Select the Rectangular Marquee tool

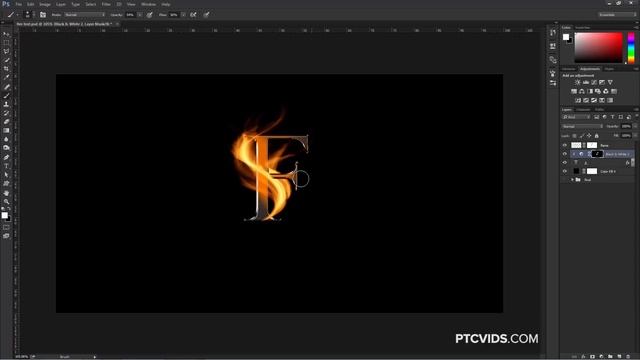pyautogui.click(x=6, y=43)
